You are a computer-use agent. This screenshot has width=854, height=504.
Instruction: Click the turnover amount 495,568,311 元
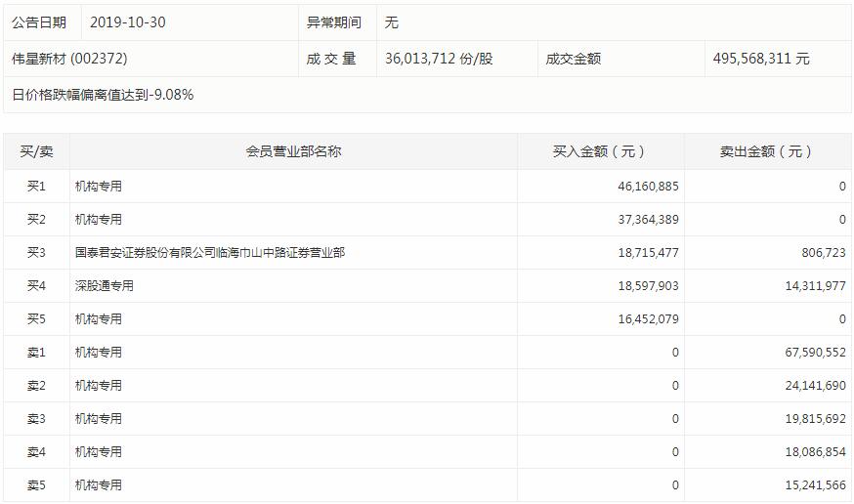pos(761,59)
